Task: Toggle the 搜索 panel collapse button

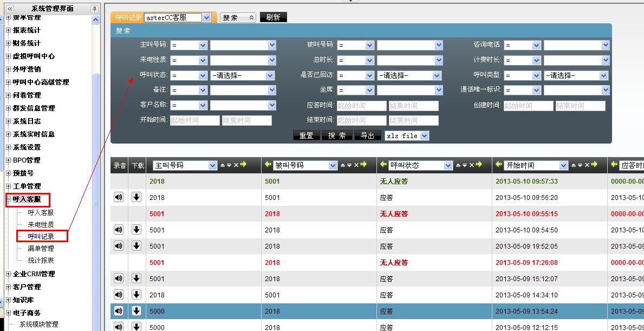Action: [237, 17]
